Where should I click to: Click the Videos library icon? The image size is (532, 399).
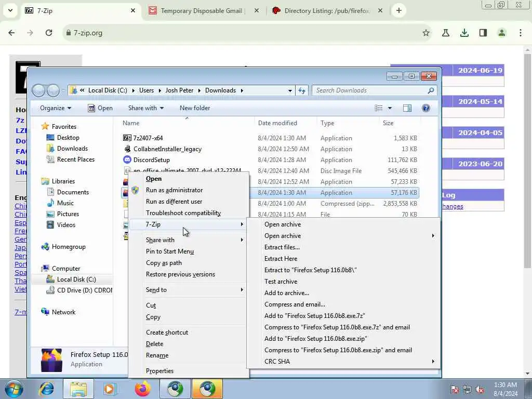click(x=50, y=224)
